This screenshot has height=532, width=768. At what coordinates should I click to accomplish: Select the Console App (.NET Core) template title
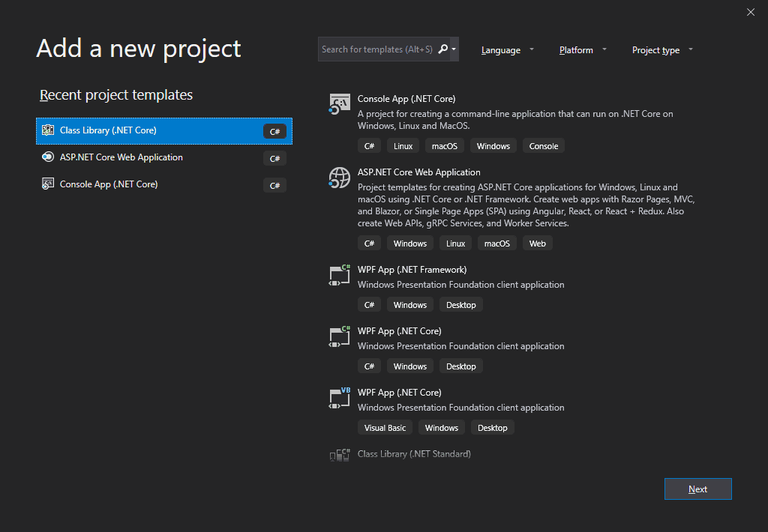[x=406, y=99]
